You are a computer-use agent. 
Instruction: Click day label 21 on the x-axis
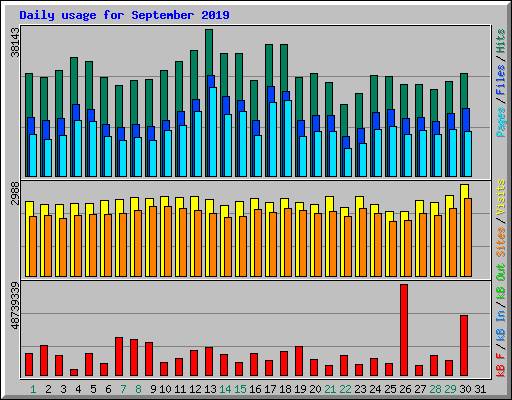click(330, 389)
